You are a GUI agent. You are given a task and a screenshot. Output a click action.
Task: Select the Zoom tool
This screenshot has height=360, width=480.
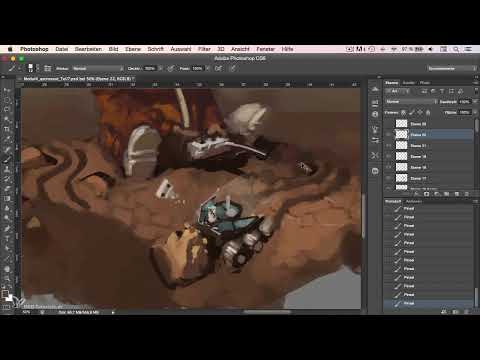tap(7, 278)
